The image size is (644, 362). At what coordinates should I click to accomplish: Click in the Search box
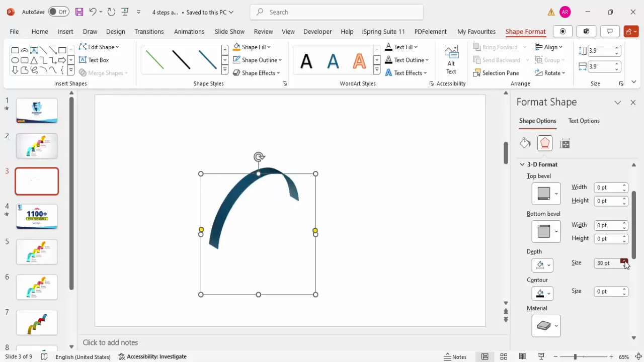[337, 12]
